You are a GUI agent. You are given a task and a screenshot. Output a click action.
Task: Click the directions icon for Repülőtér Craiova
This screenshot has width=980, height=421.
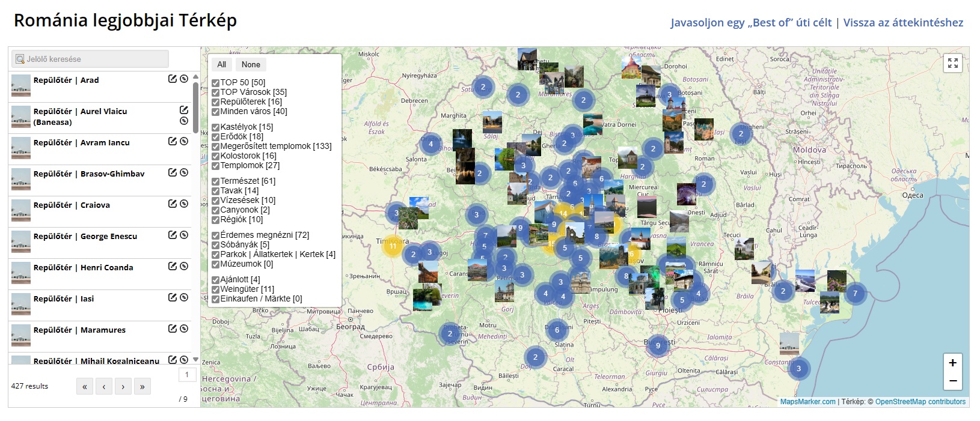coord(184,204)
